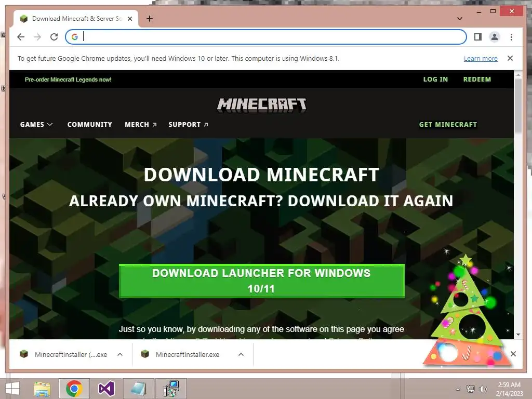The width and height of the screenshot is (532, 399).
Task: Open a new tab with the plus button
Action: coord(149,19)
